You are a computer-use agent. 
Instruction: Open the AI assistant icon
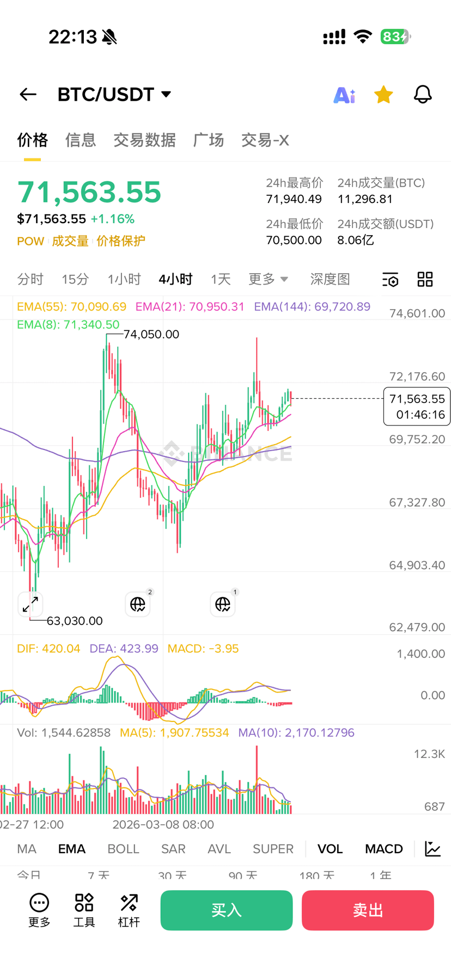coord(344,95)
